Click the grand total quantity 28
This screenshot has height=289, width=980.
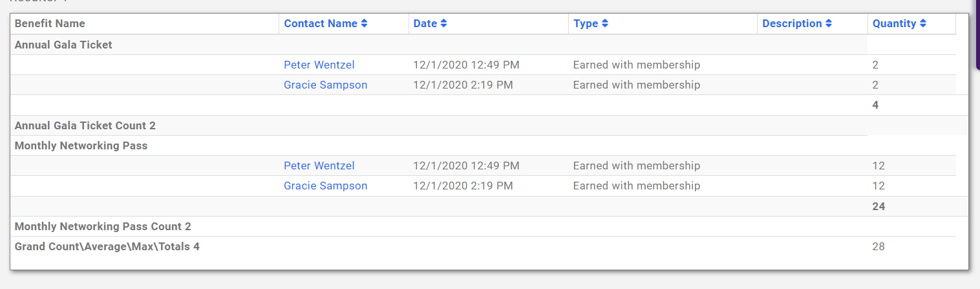[879, 246]
